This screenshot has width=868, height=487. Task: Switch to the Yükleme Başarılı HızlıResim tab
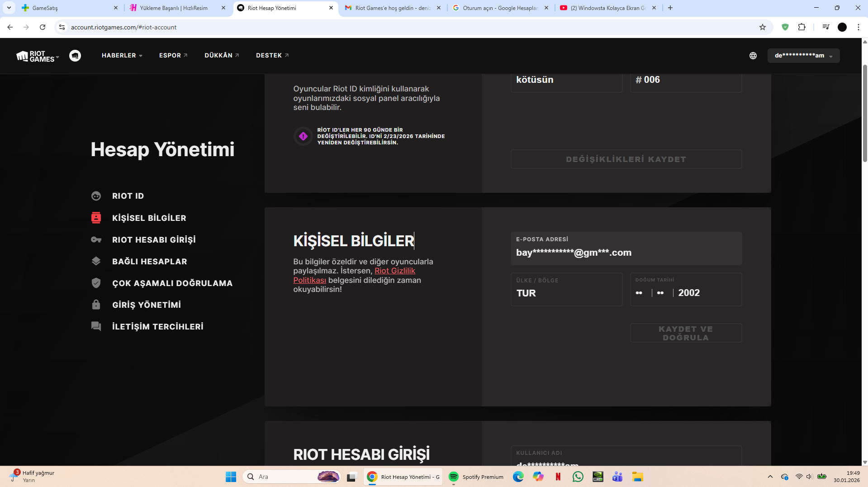coord(177,8)
